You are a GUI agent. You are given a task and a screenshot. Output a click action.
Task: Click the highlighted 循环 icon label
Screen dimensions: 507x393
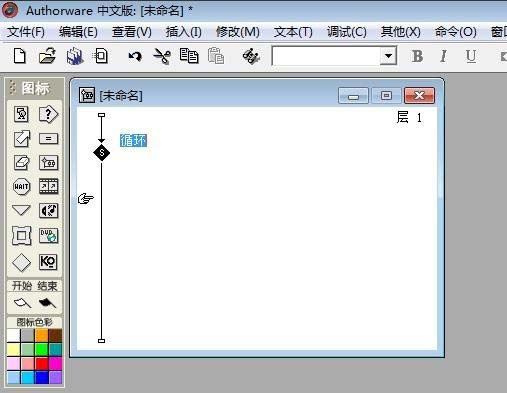coord(133,141)
